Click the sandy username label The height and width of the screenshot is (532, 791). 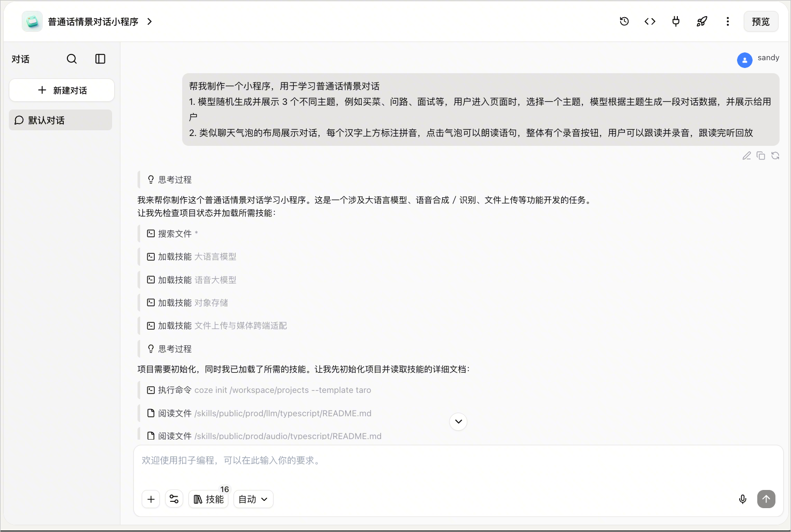[768, 58]
